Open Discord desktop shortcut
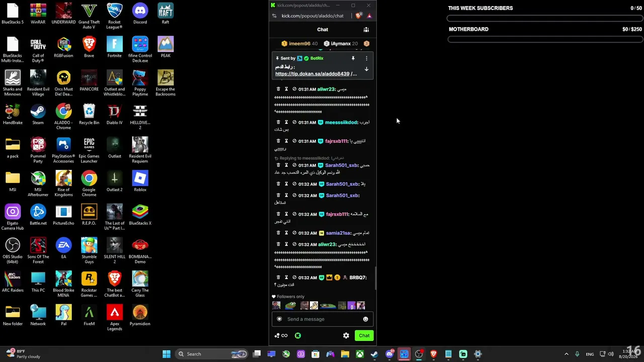The image size is (644, 362). point(140,14)
